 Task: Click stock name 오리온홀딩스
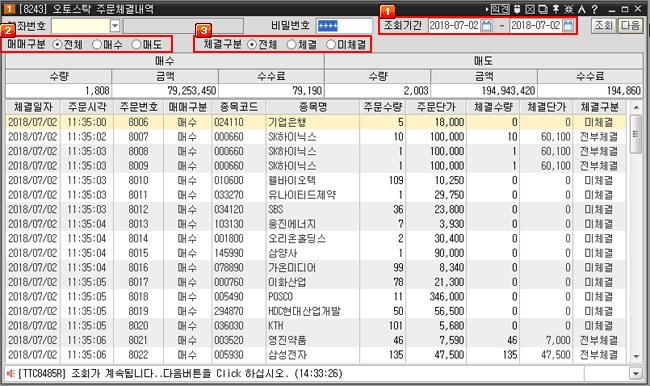click(297, 238)
